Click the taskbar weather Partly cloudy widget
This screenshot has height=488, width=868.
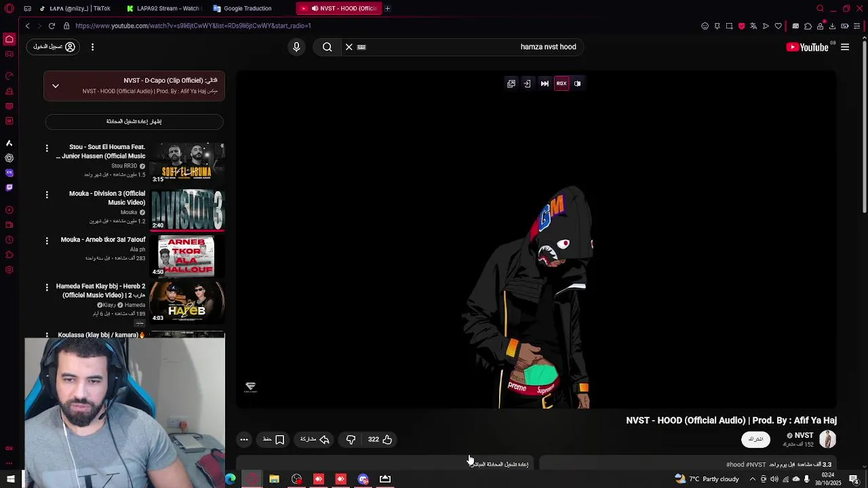[707, 479]
